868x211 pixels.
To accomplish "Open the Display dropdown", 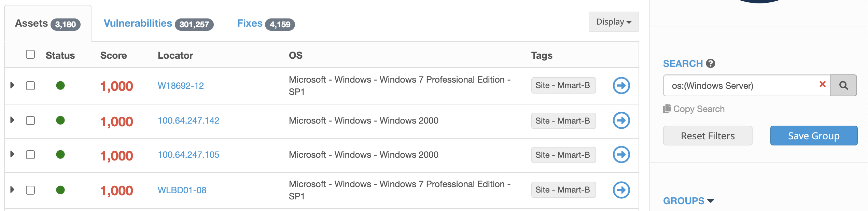I will click(614, 22).
